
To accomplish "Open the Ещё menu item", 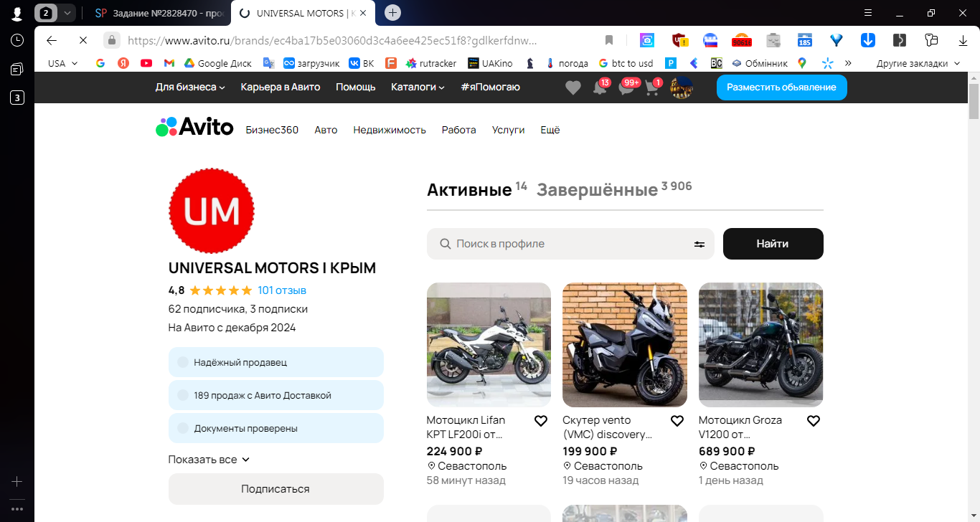I will (550, 130).
